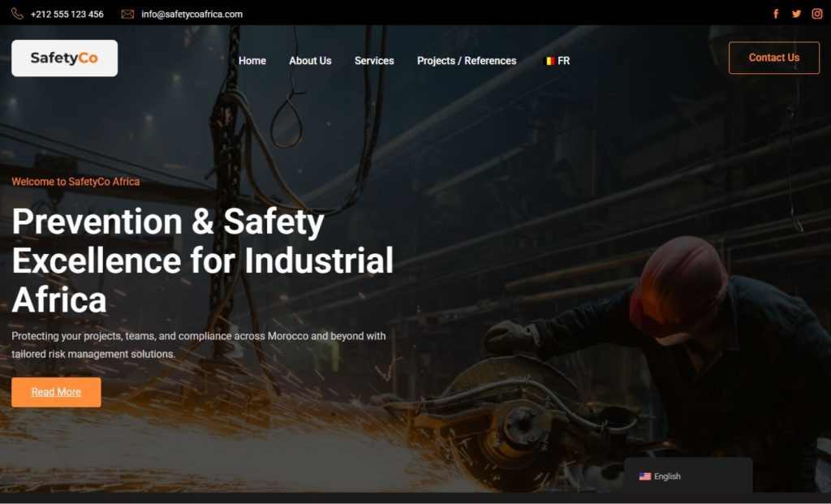Screen dimensions: 831x504
Task: Click the envelope mail icon
Action: (x=127, y=14)
